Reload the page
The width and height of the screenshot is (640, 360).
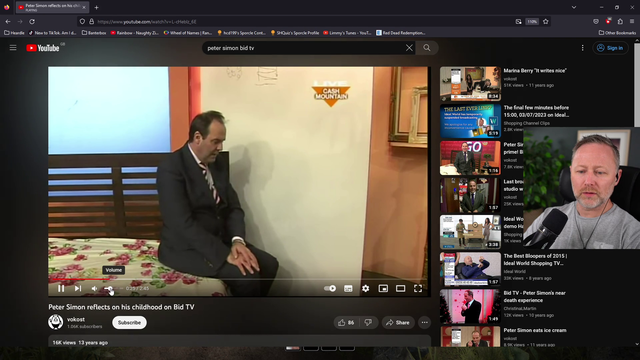pyautogui.click(x=32, y=22)
